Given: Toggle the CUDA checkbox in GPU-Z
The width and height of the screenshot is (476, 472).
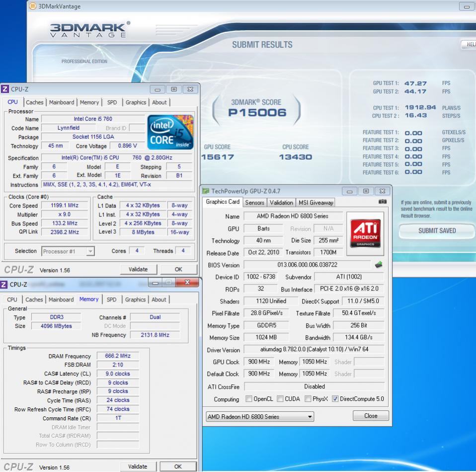Looking at the screenshot, I should pyautogui.click(x=280, y=399).
